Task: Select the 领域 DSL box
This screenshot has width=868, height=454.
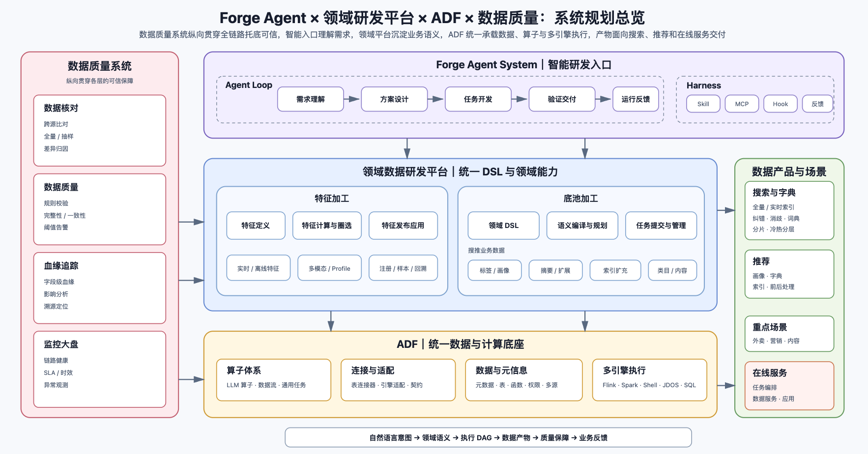Action: click(x=503, y=226)
